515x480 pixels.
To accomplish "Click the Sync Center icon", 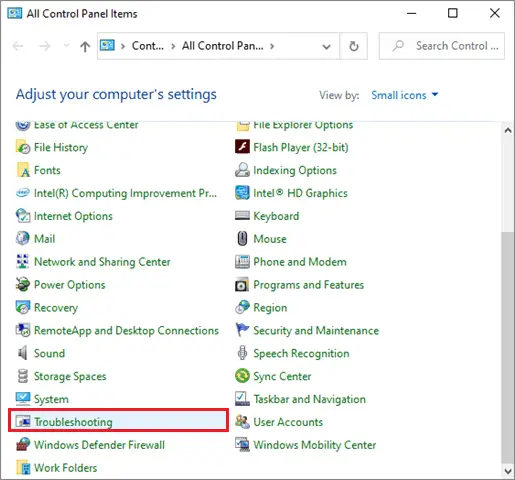I will pyautogui.click(x=242, y=376).
